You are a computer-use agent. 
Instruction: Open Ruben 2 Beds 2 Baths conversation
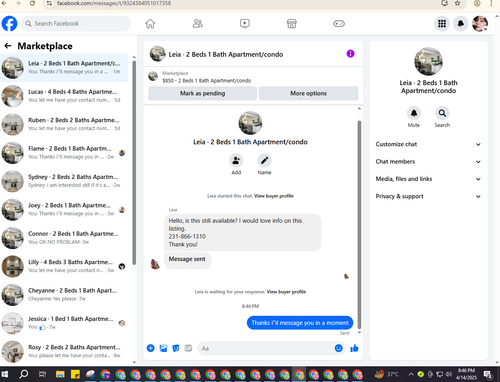[x=64, y=124]
